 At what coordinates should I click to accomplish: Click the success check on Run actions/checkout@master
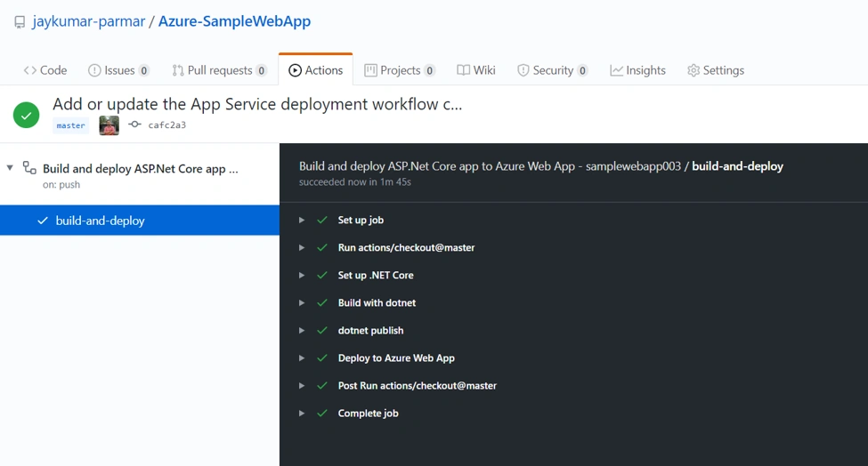322,247
